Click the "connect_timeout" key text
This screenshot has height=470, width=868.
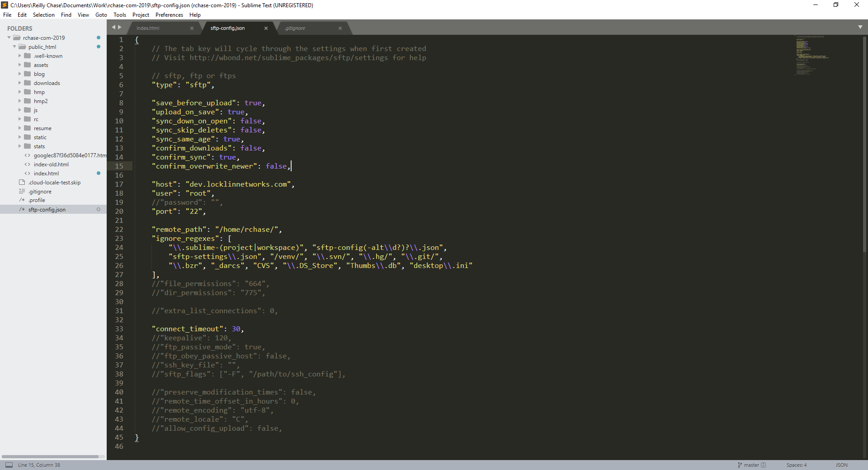pyautogui.click(x=188, y=329)
